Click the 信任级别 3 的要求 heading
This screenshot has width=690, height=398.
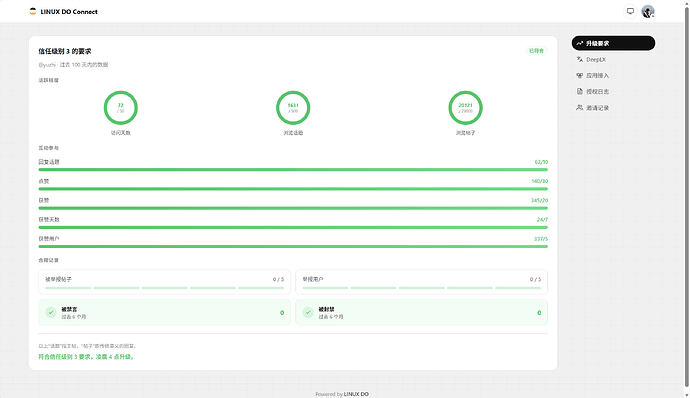click(x=65, y=51)
